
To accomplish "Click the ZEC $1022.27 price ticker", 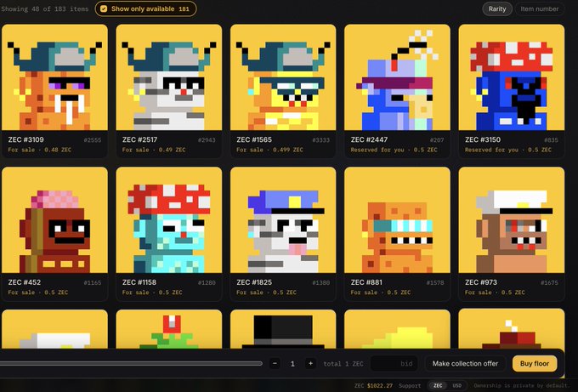I will 373,385.
